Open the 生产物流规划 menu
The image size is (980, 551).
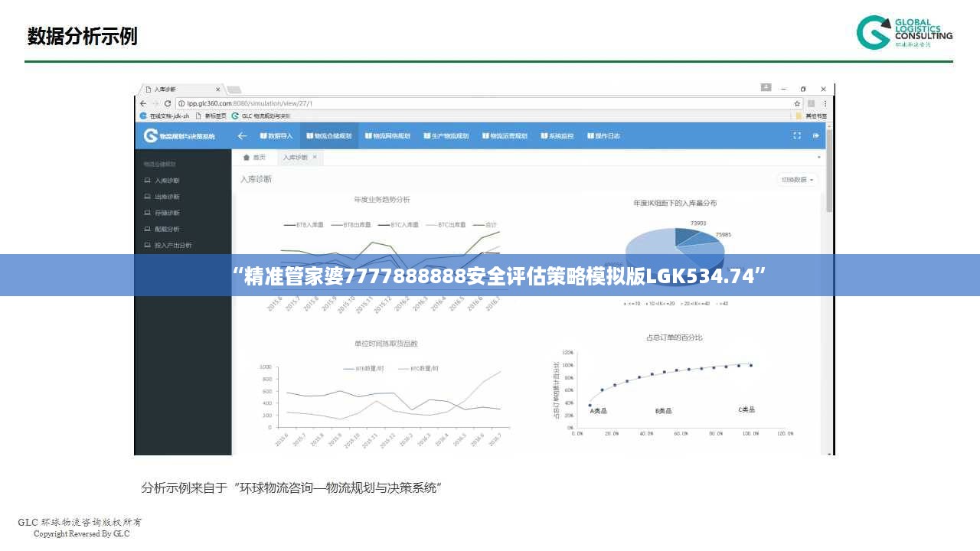click(x=446, y=135)
